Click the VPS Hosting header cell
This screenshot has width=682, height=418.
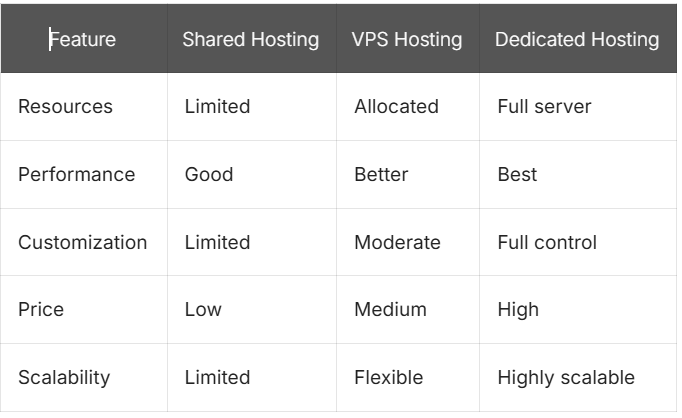pyautogui.click(x=407, y=40)
